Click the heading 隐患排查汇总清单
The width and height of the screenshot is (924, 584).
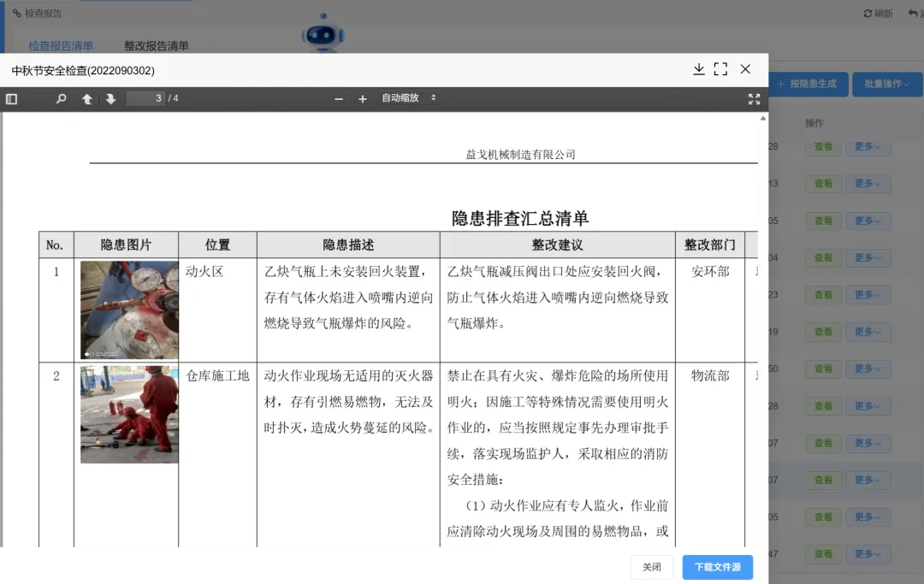point(520,218)
